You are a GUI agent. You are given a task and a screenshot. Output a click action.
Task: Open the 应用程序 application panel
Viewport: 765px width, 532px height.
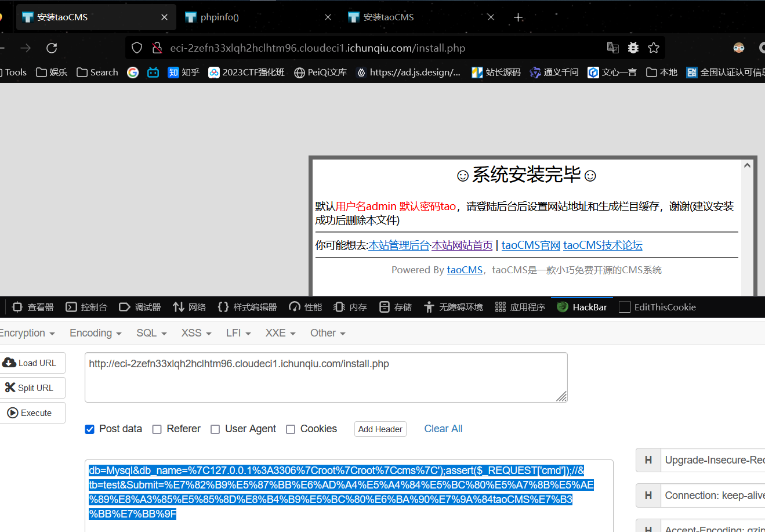coord(520,307)
